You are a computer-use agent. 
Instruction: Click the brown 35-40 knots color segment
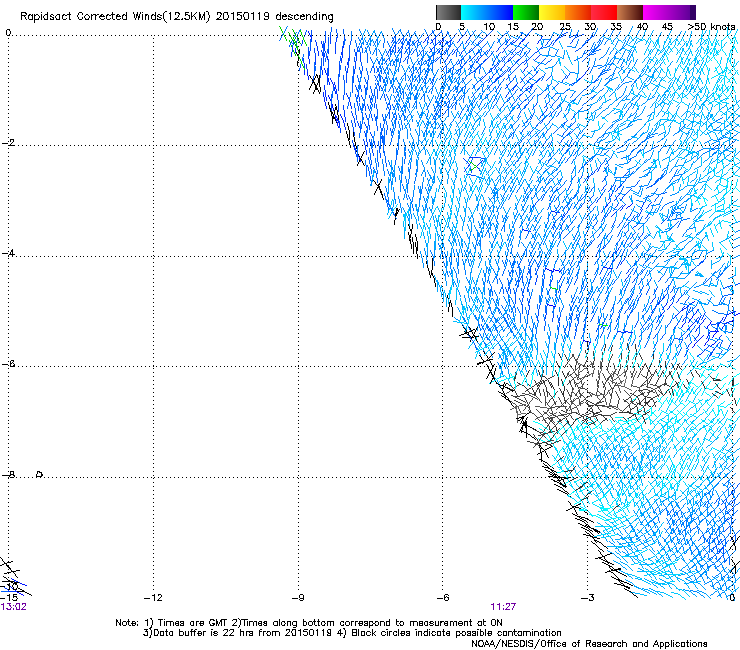click(x=630, y=12)
